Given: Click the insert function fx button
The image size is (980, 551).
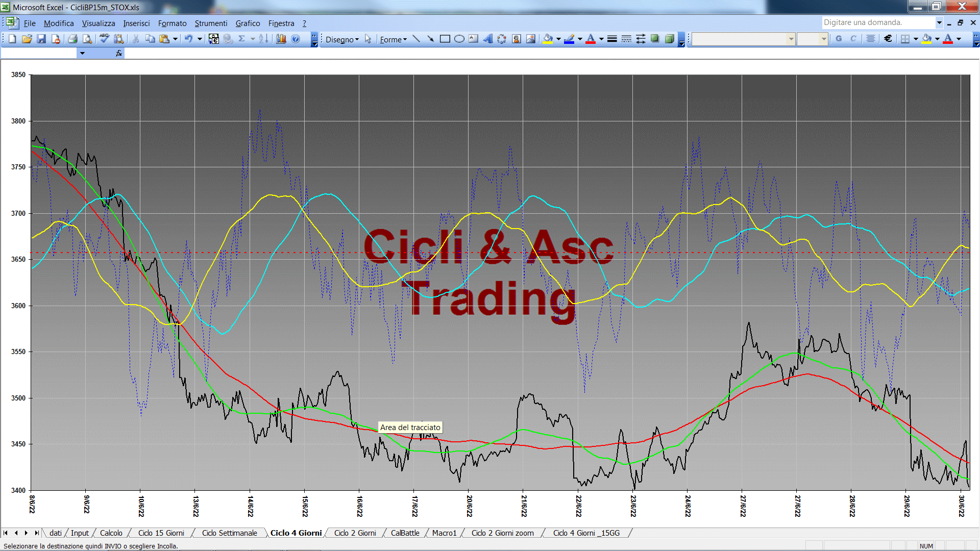Looking at the screenshot, I should tap(119, 53).
